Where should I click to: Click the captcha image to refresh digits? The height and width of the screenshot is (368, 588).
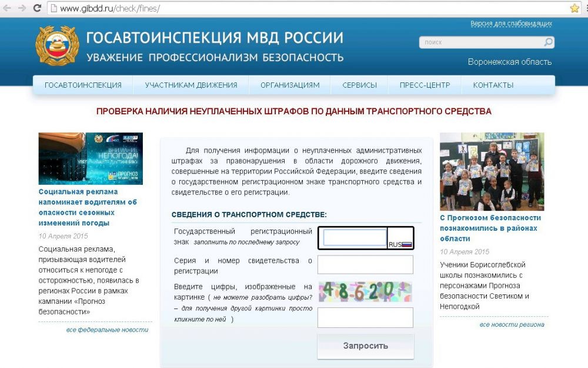coord(365,291)
